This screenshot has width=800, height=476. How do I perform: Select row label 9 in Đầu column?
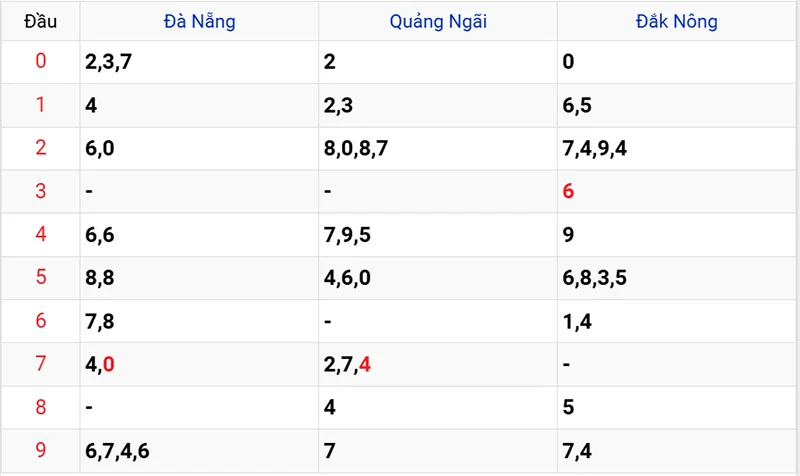(x=41, y=451)
